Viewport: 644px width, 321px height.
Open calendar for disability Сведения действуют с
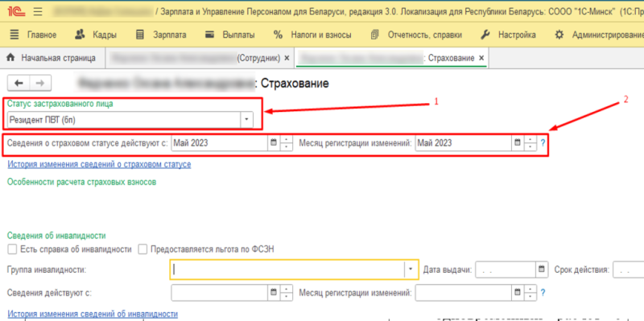coord(274,292)
